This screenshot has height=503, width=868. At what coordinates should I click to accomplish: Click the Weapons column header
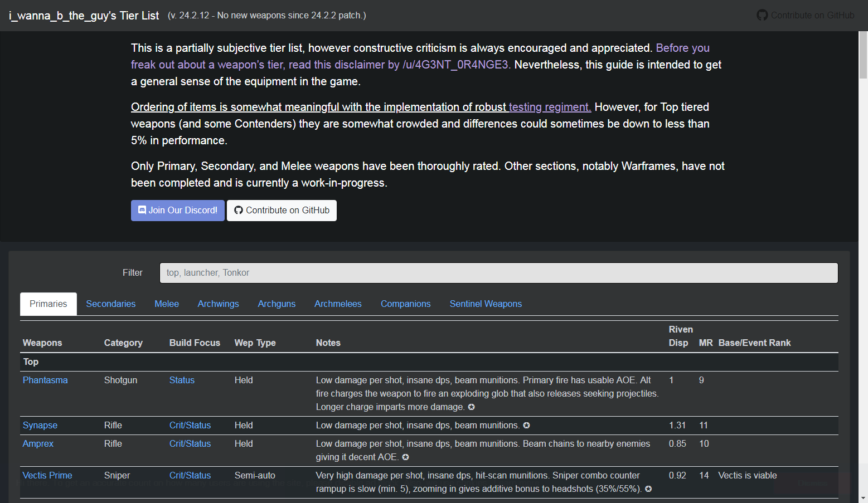42,343
